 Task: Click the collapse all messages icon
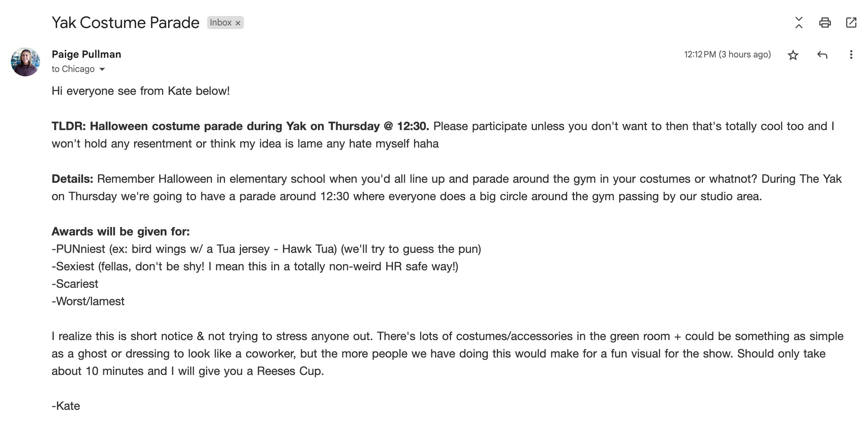(x=799, y=23)
